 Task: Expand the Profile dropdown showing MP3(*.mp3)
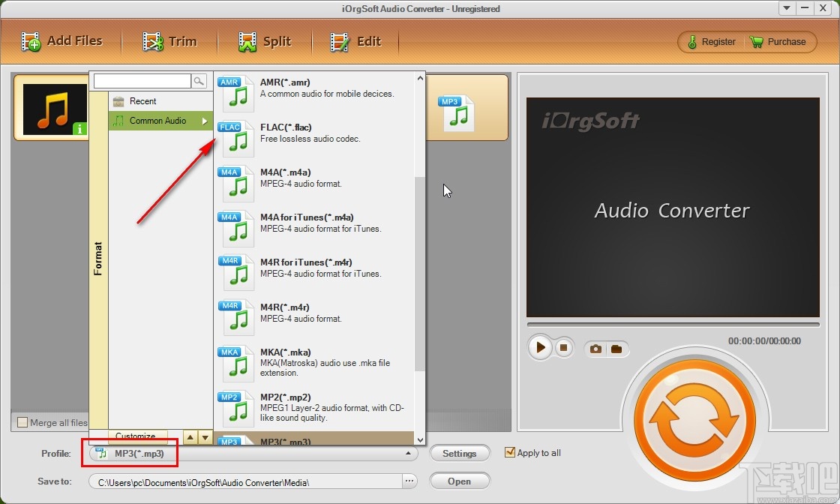409,453
